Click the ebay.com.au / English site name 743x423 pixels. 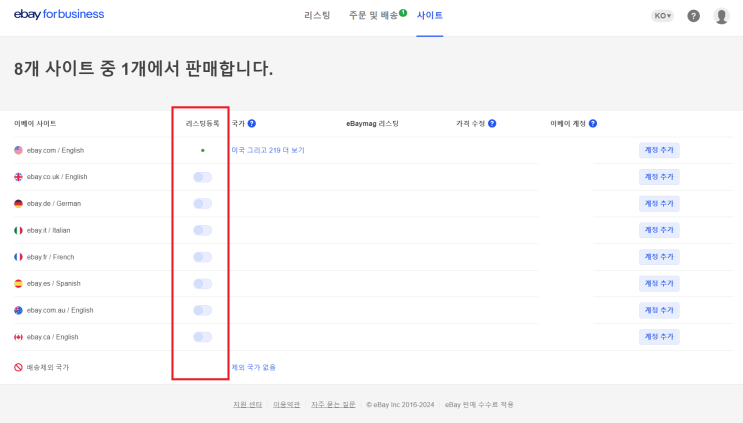coord(60,310)
